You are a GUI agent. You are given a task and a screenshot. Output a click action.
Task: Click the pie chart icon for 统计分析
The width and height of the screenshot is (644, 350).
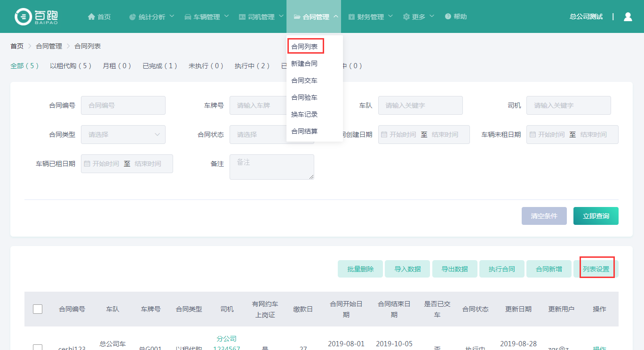pyautogui.click(x=133, y=17)
